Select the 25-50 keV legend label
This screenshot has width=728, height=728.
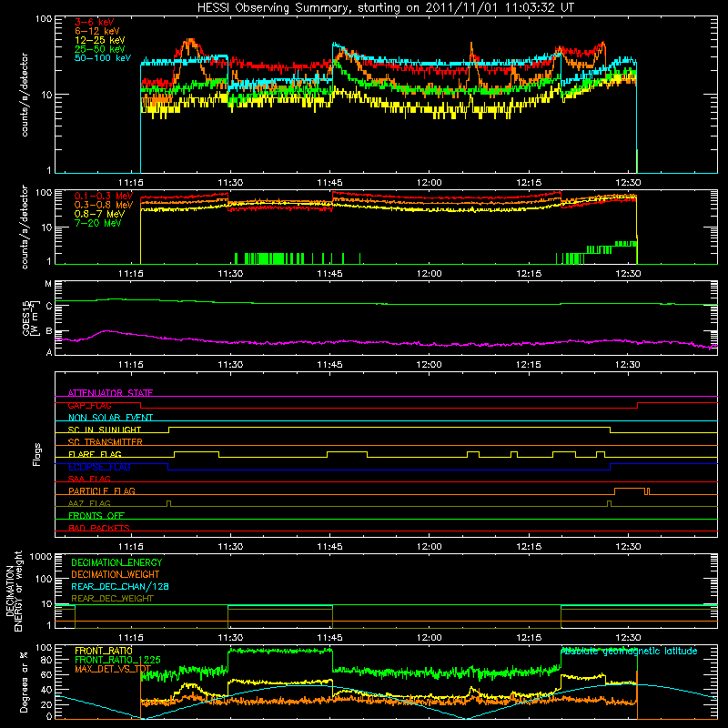pyautogui.click(x=100, y=49)
